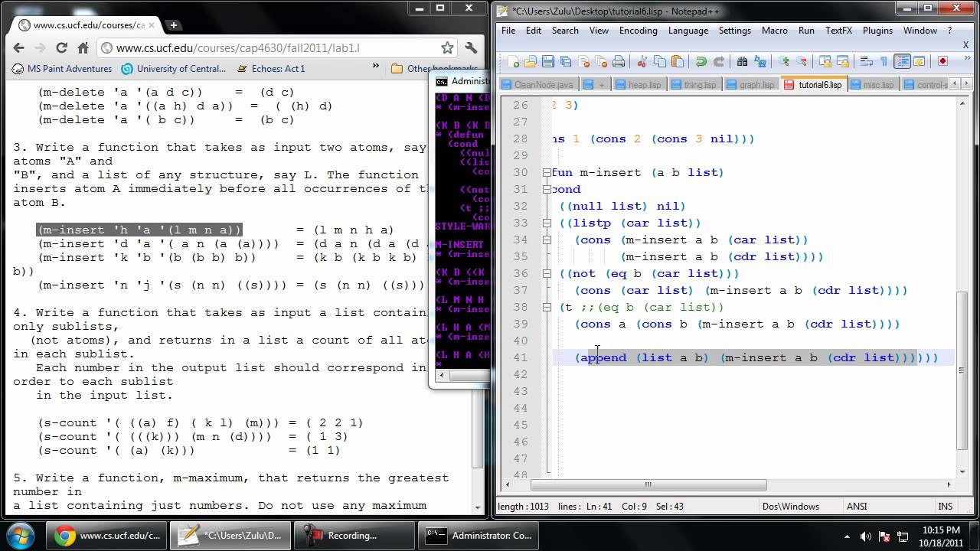Click the Save All toolbar icon
The height and width of the screenshot is (551, 980).
pyautogui.click(x=566, y=61)
